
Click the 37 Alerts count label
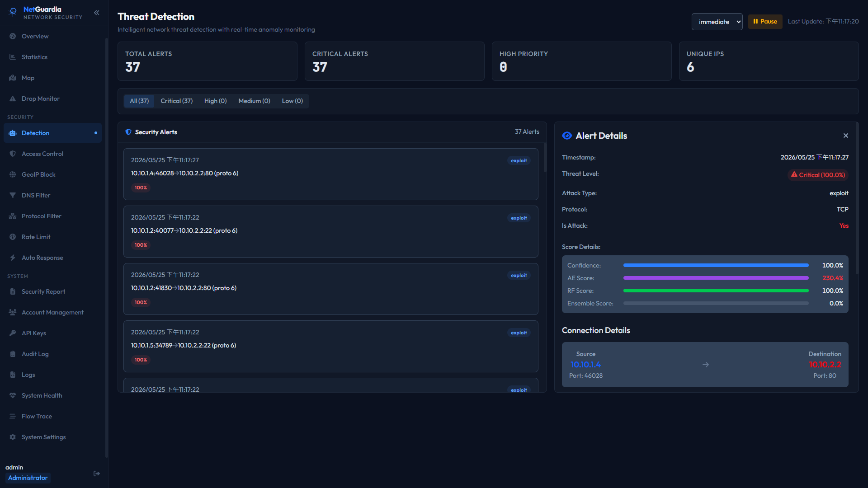coord(527,132)
